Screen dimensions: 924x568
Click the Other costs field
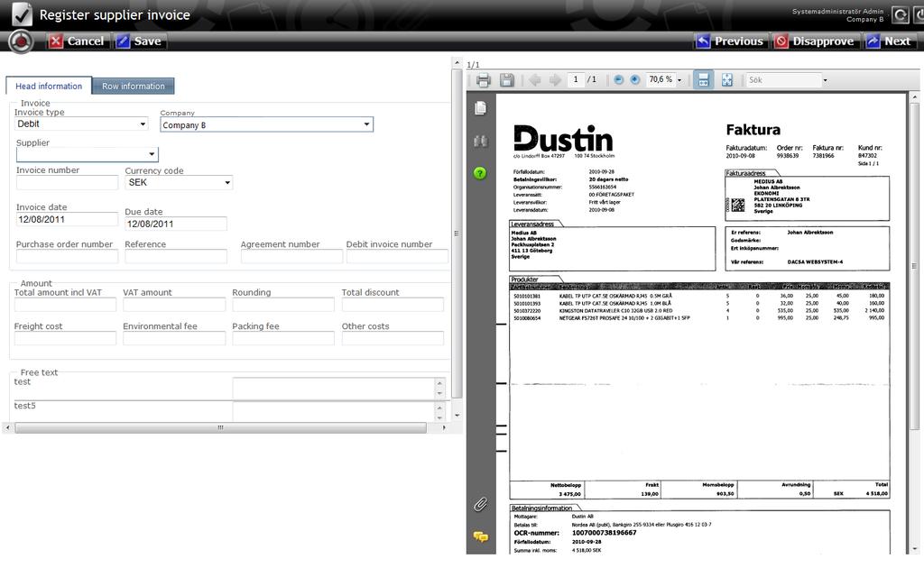coord(393,338)
